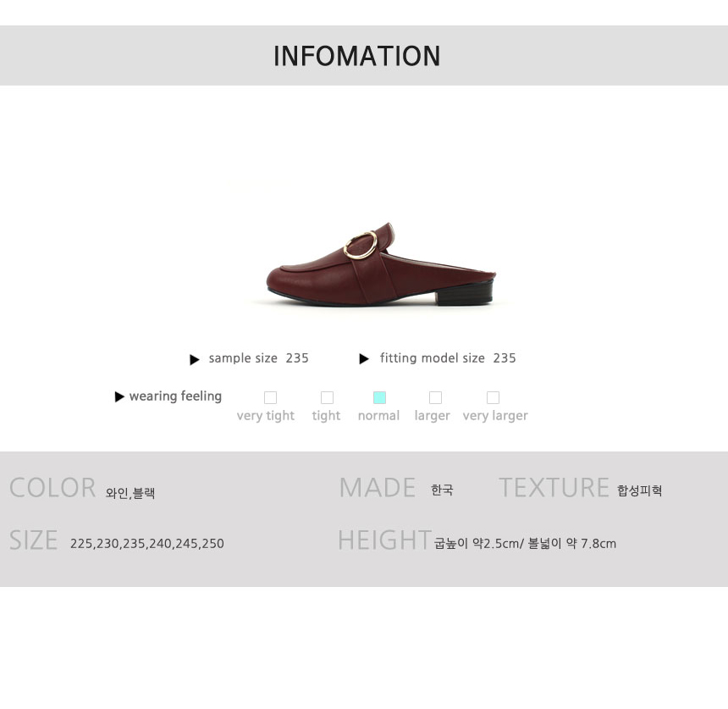728x709 pixels.
Task: Click the 'sample size 235' text
Action: coord(258,358)
